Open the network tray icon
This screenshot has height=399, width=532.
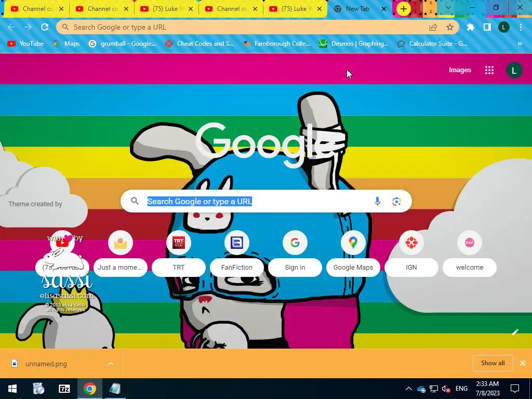point(434,389)
